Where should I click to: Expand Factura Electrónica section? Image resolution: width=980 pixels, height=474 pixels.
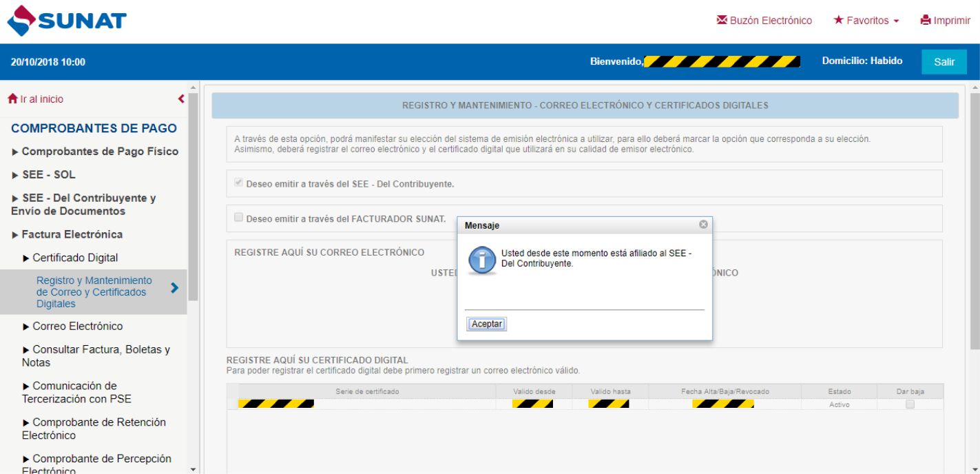pyautogui.click(x=67, y=234)
